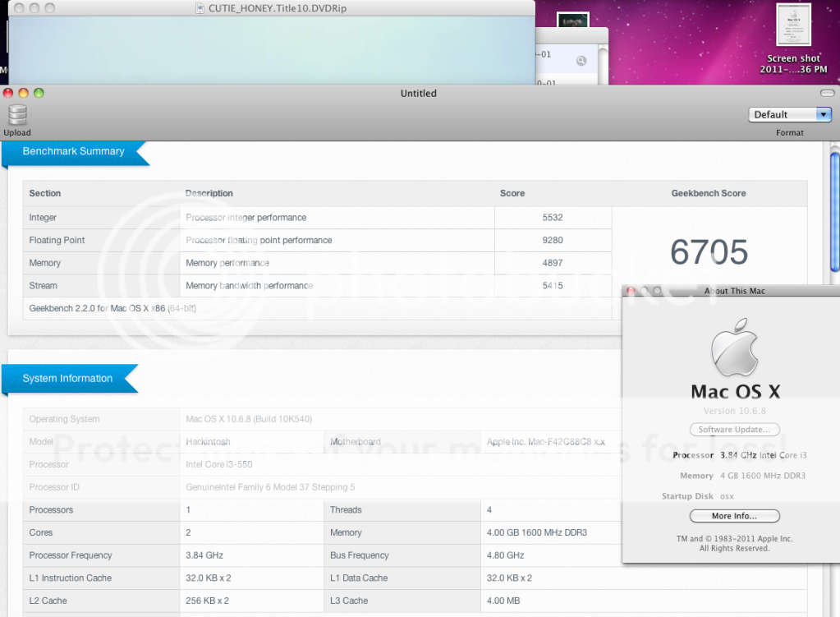This screenshot has width=840, height=617.
Task: Click the CUTIE_HONEY title bar document icon
Action: coord(200,8)
